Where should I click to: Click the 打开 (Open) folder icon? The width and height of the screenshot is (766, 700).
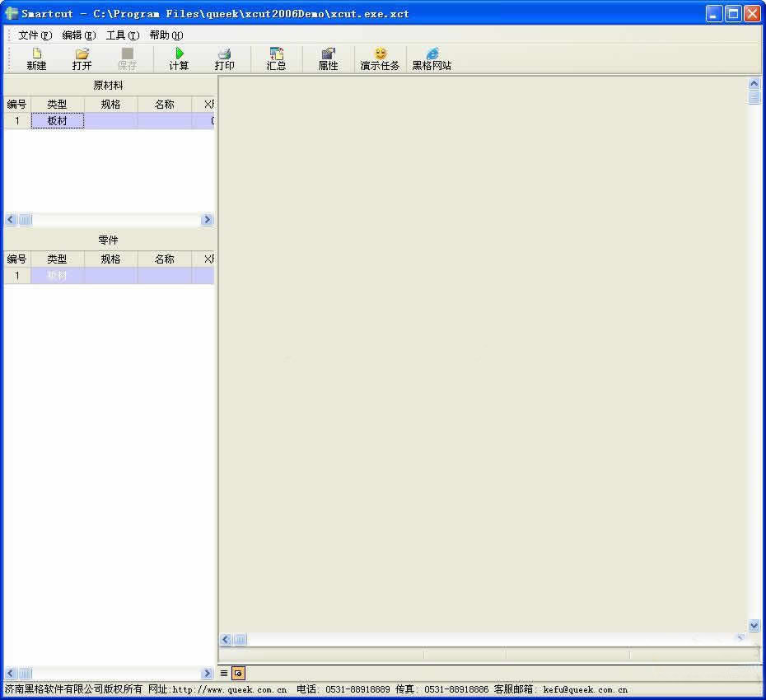click(82, 54)
